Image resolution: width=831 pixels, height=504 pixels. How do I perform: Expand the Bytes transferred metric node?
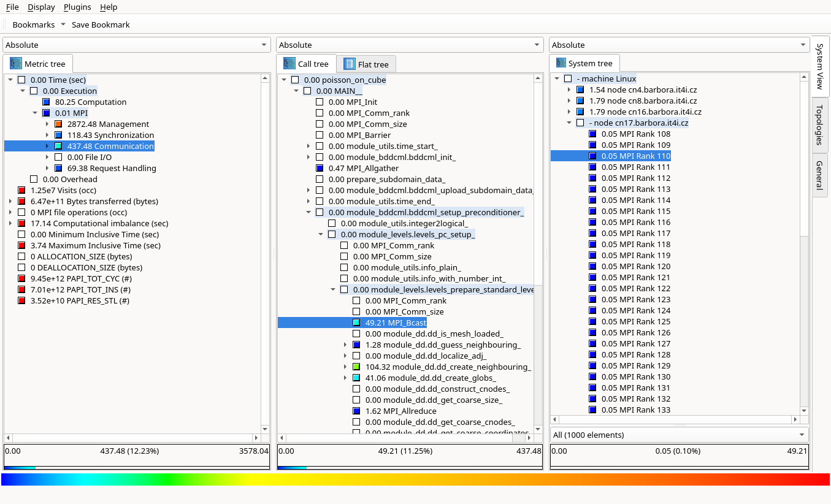[x=10, y=202]
